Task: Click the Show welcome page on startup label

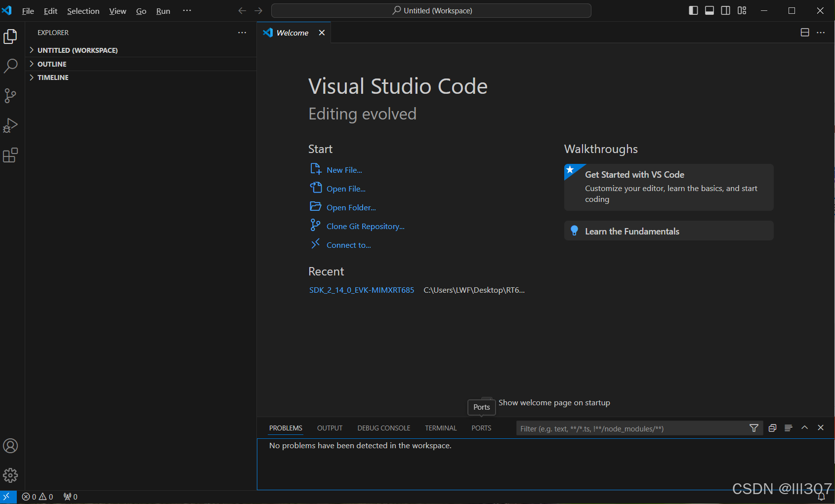Action: 554,403
